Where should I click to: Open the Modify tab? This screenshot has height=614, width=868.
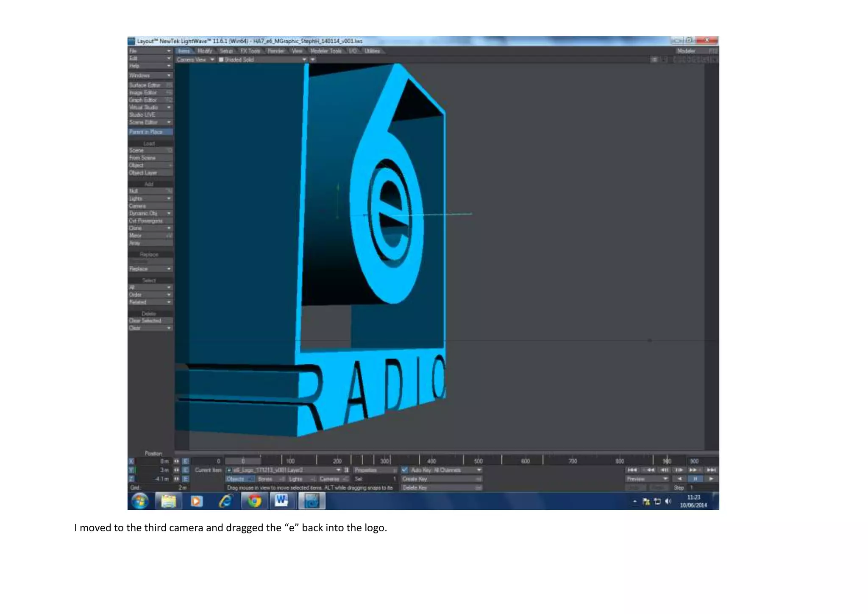pyautogui.click(x=205, y=51)
